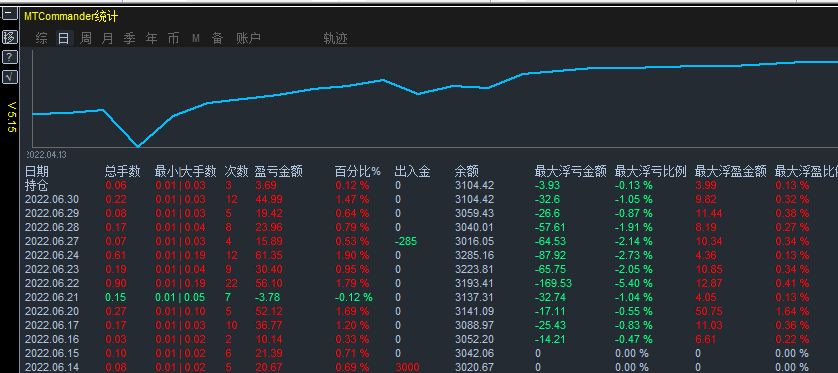Click the MTCommander统计 panel title
838x373 pixels.
(x=71, y=17)
